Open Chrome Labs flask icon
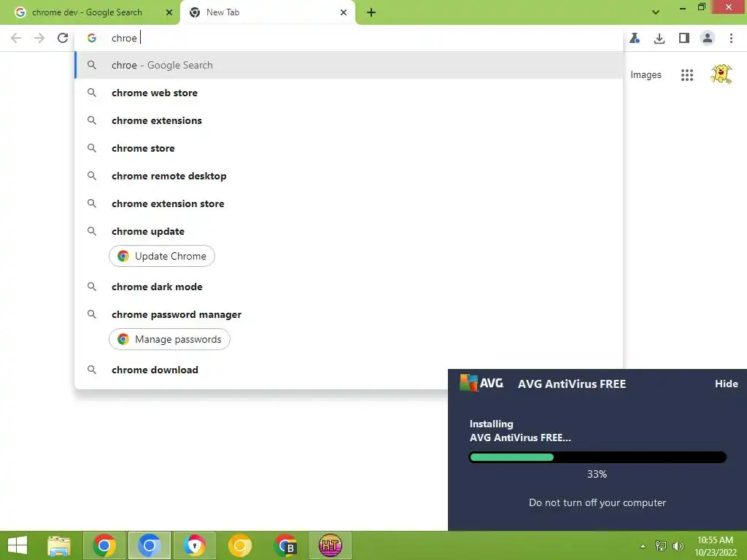 coord(635,38)
